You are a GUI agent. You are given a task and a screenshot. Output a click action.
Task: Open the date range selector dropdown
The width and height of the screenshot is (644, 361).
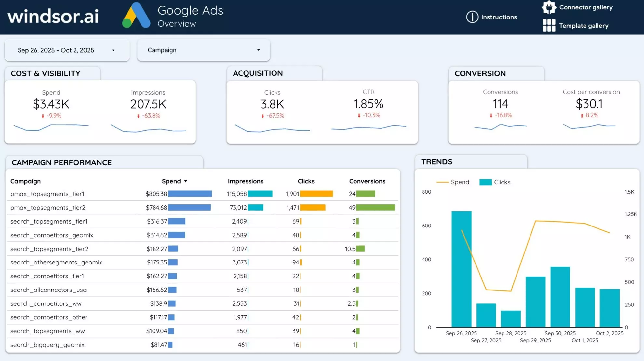113,50
